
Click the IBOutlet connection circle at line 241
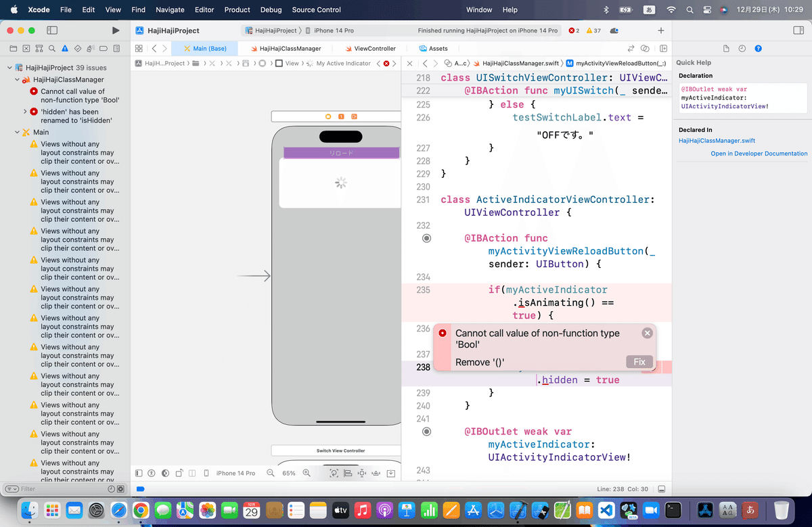coord(426,432)
